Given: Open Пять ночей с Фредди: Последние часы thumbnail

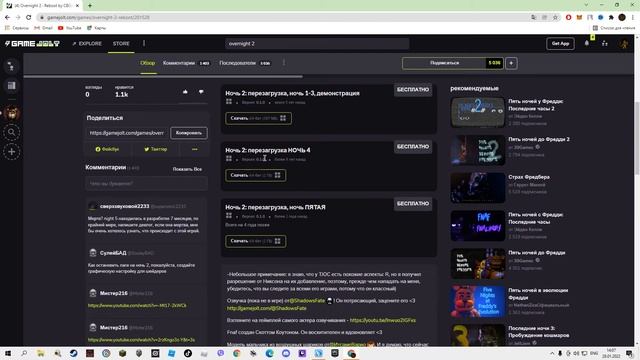Looking at the screenshot, I should [x=478, y=226].
